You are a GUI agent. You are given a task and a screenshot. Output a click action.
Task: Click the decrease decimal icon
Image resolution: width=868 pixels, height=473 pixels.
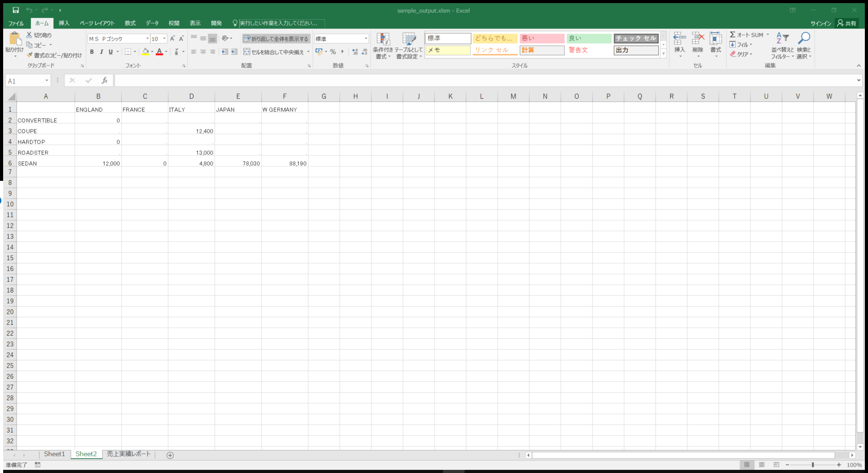pyautogui.click(x=364, y=52)
